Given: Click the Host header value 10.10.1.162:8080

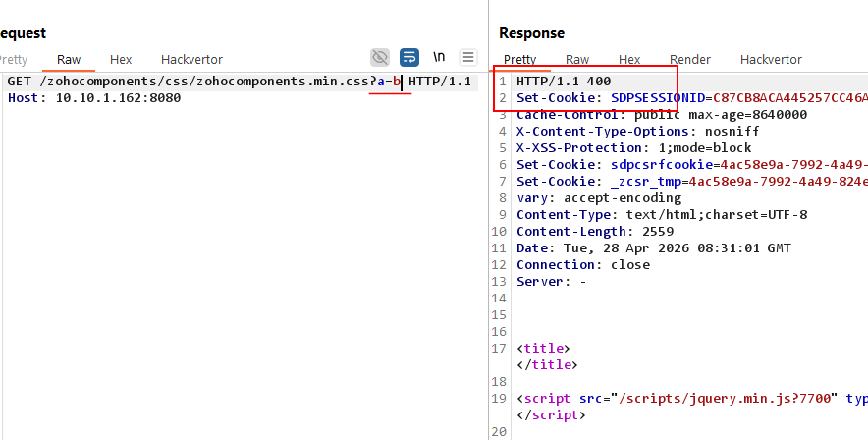Looking at the screenshot, I should (118, 98).
